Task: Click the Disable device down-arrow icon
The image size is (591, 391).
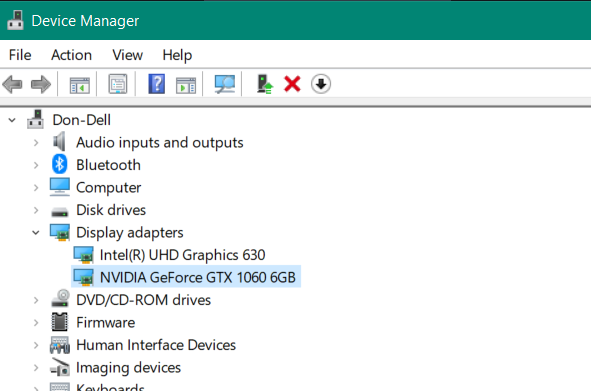Action: [321, 84]
